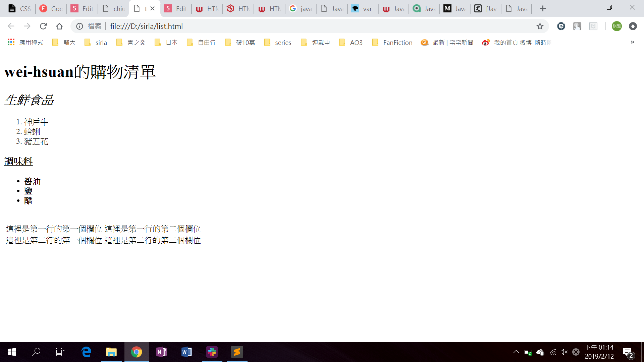This screenshot has width=644, height=362.
Task: Toggle the muted volume icon in the tray
Action: 564,352
